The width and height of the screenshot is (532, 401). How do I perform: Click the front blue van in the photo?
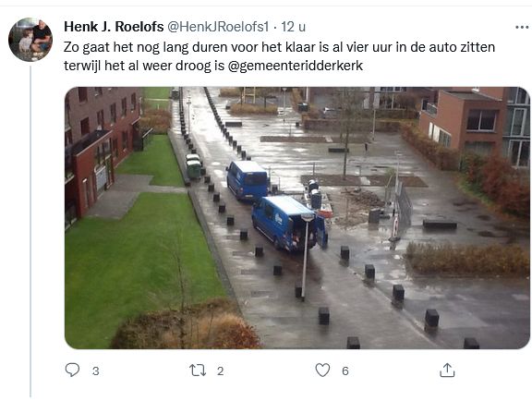[x=286, y=223]
